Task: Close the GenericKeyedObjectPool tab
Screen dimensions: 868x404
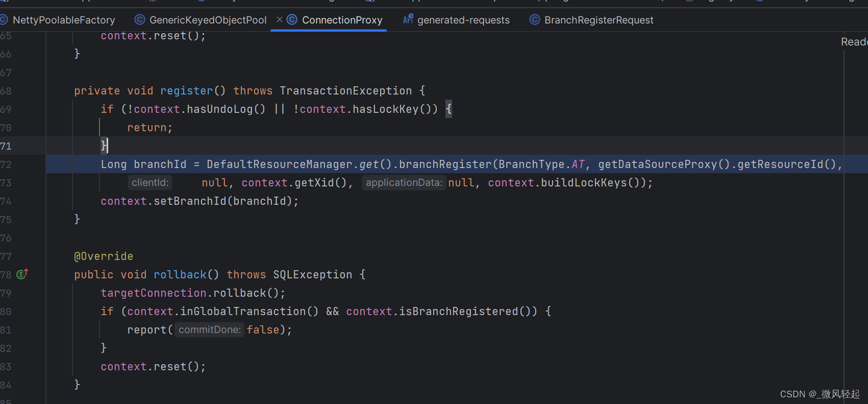Action: [x=280, y=19]
